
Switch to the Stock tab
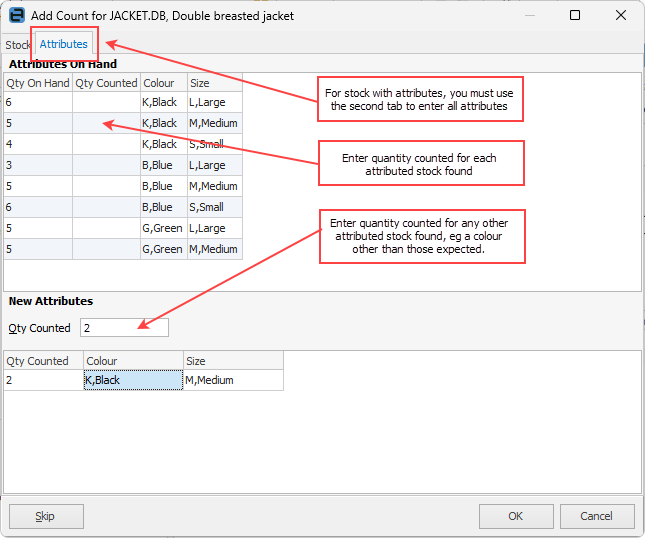18,45
